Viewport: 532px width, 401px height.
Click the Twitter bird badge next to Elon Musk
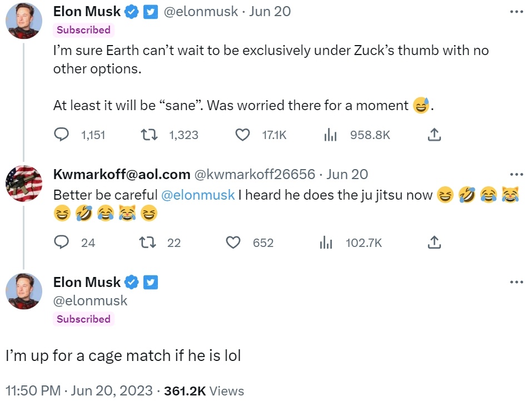[x=150, y=11]
